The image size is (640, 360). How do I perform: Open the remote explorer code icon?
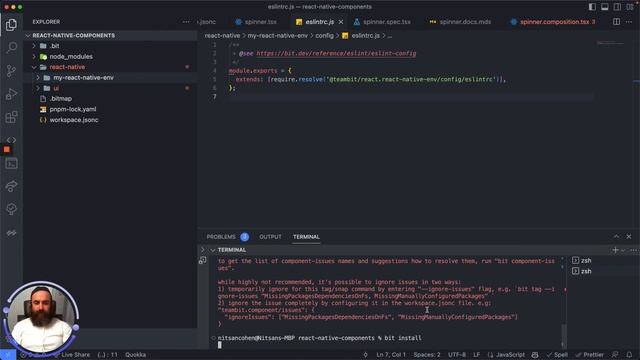tap(11, 140)
